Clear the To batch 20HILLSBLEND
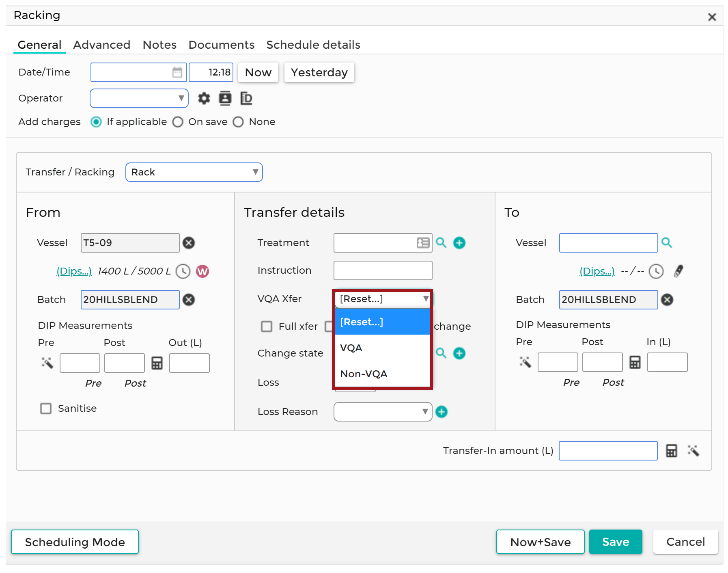 click(667, 300)
